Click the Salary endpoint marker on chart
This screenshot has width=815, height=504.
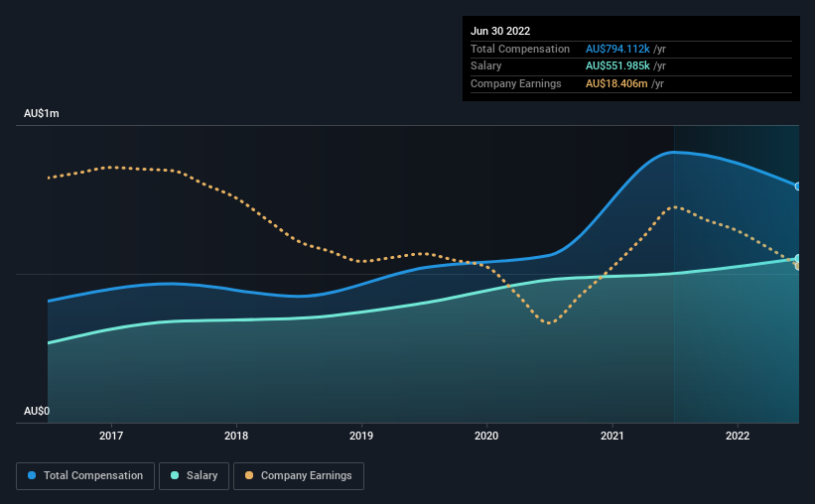pos(798,259)
